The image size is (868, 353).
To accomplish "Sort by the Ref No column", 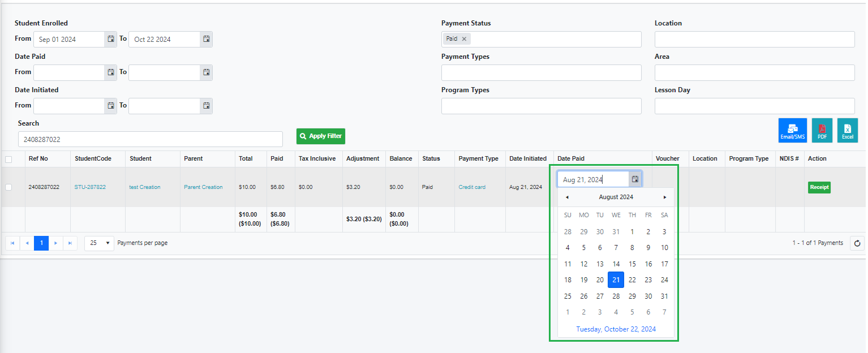I will point(38,159).
